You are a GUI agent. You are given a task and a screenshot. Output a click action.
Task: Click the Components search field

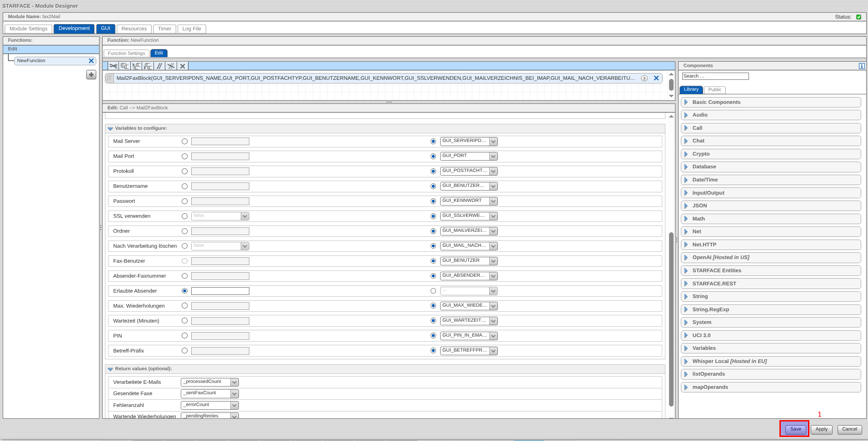(x=715, y=76)
